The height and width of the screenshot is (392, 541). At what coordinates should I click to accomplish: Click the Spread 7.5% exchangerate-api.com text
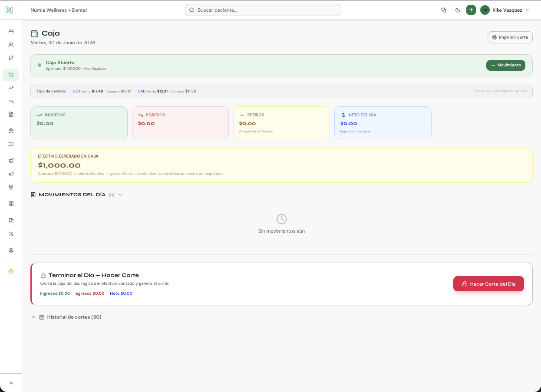pyautogui.click(x=500, y=91)
